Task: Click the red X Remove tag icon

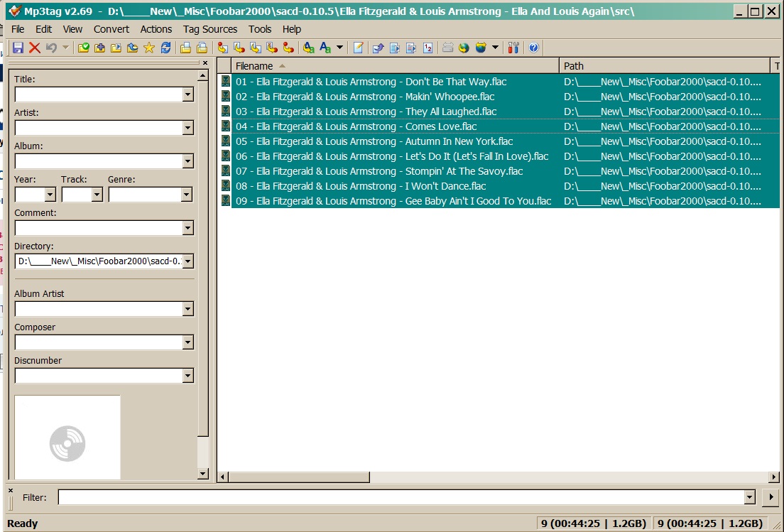Action: (34, 48)
